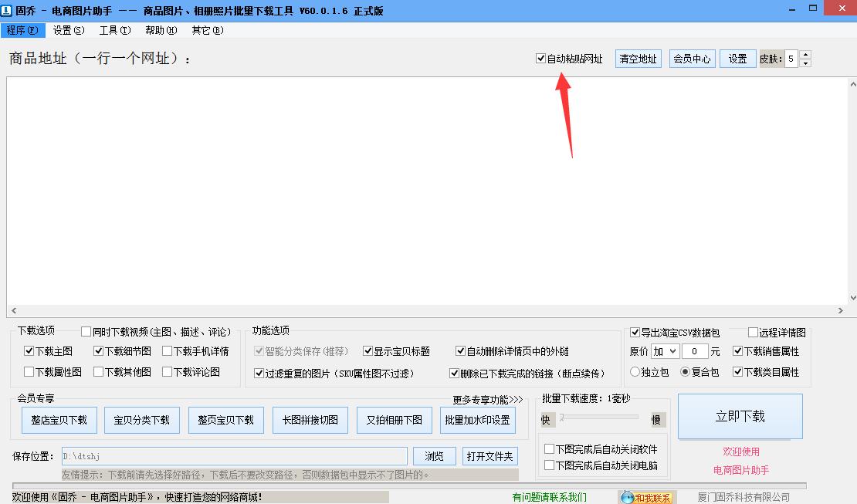Open 批量加水印设置 settings
Image resolution: width=857 pixels, height=504 pixels.
[478, 420]
